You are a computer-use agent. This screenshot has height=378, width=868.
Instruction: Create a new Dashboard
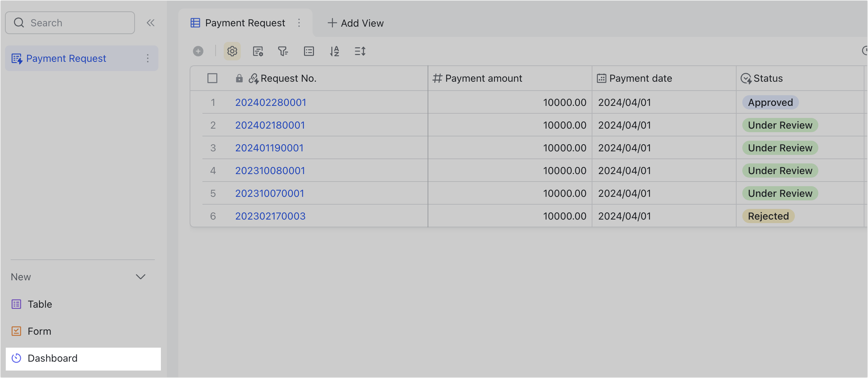pyautogui.click(x=83, y=358)
